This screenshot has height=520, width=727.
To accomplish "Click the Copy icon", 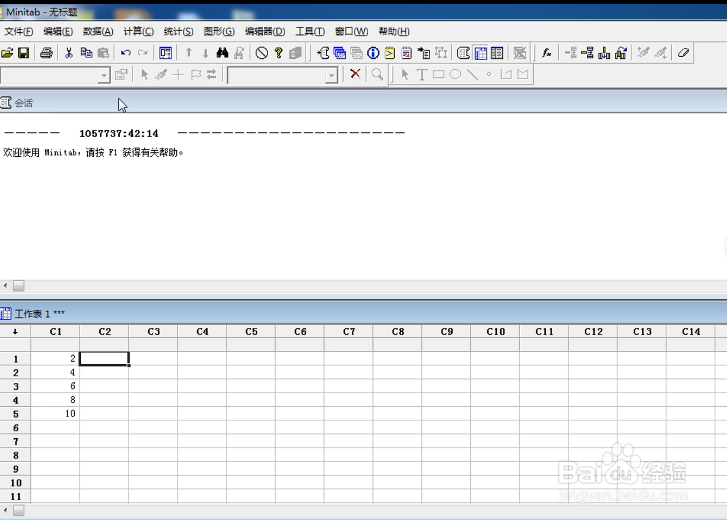I will pyautogui.click(x=86, y=53).
